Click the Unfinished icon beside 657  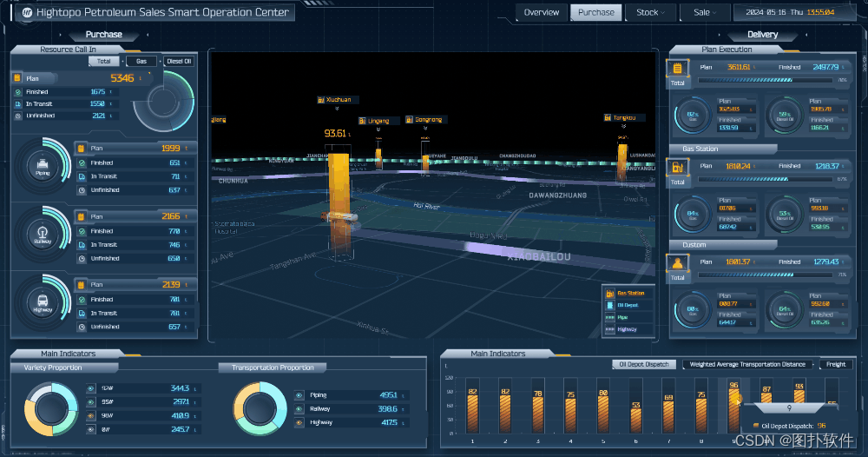tap(82, 327)
